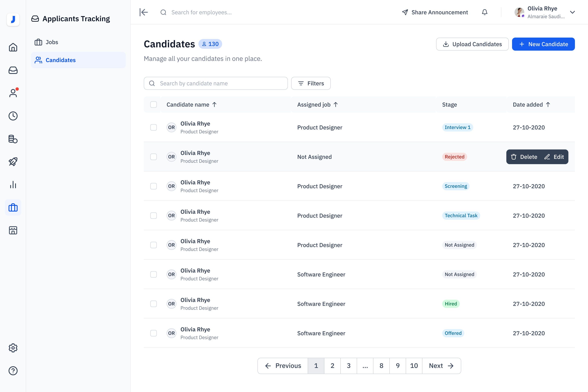Open the Candidates section in the sidebar
This screenshot has height=392, width=588.
pos(60,60)
